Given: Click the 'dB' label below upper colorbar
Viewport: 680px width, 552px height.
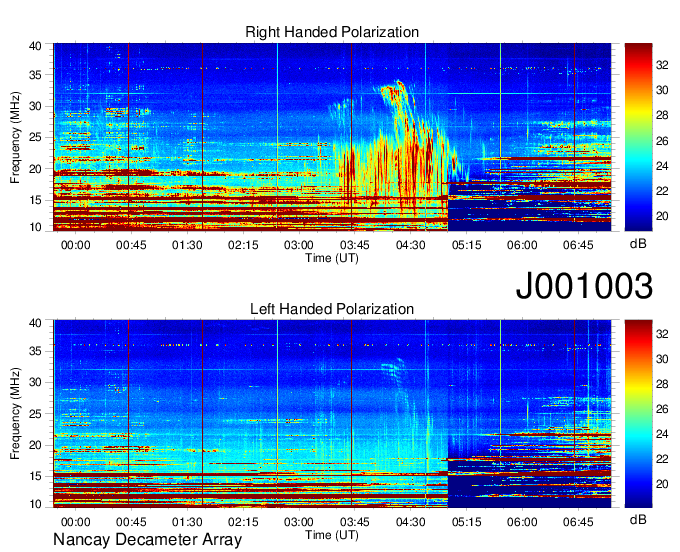Looking at the screenshot, I should (638, 243).
